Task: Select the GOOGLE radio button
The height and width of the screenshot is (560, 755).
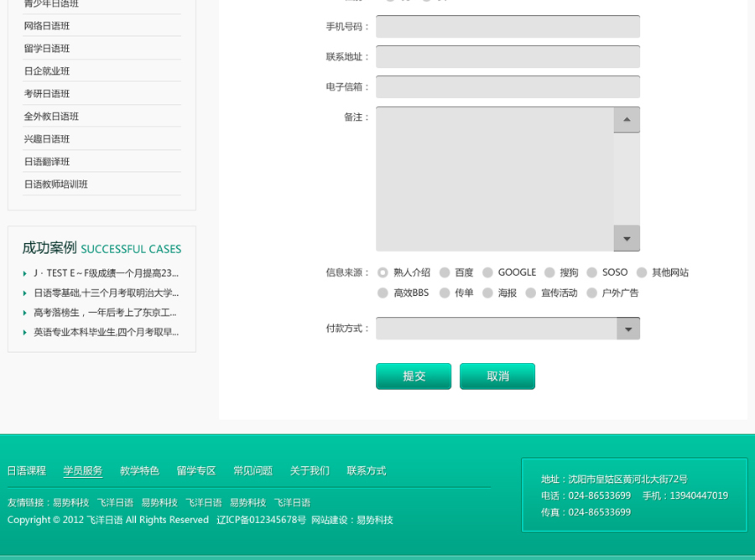Action: pyautogui.click(x=487, y=272)
